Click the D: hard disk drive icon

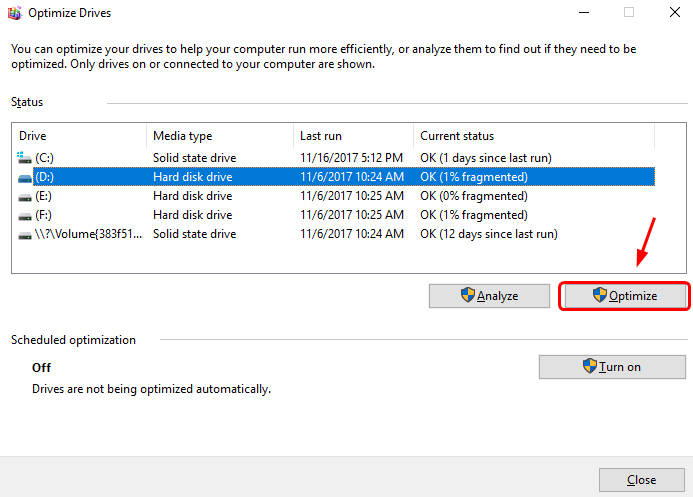click(25, 177)
